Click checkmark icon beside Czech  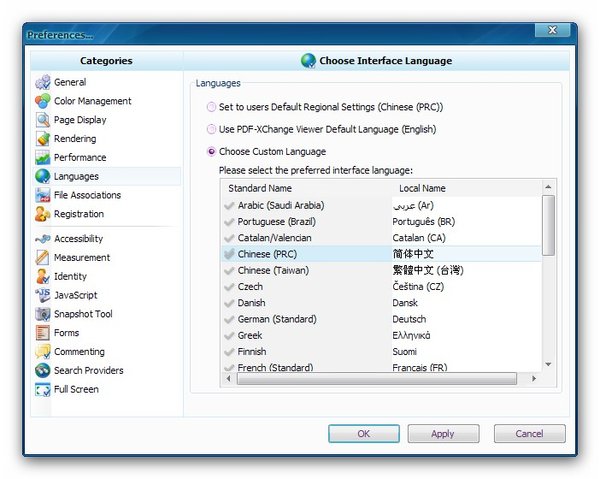point(229,287)
